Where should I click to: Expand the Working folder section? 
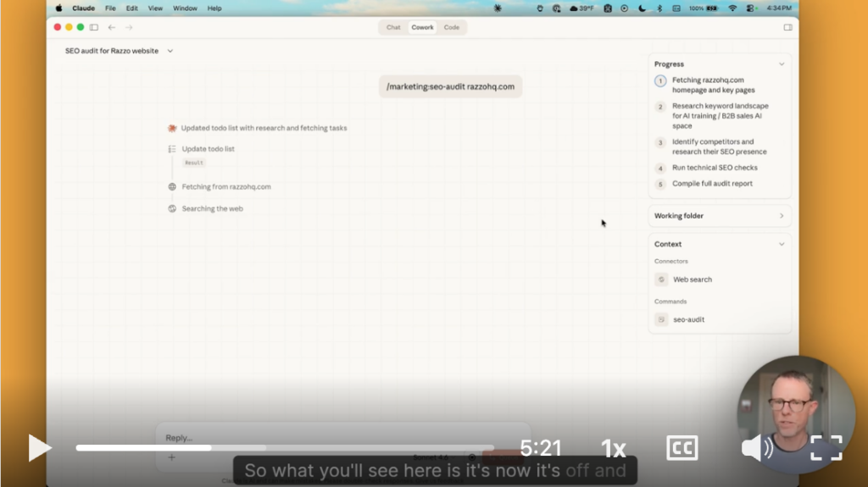click(x=782, y=216)
